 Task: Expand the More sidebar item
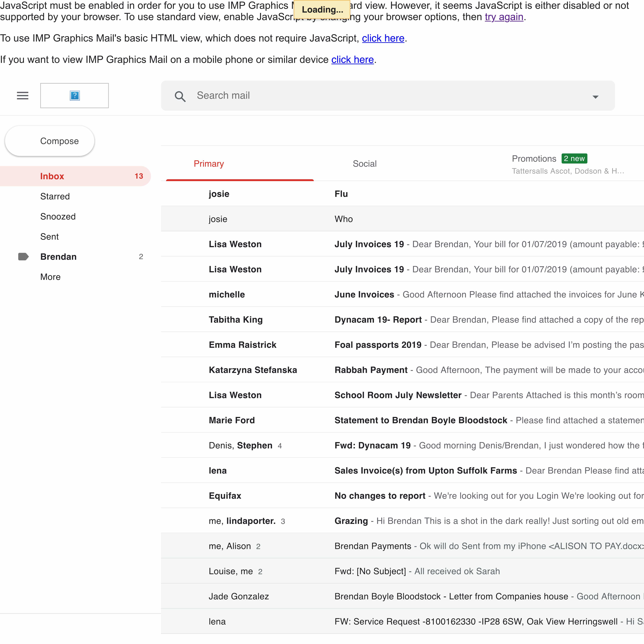tap(50, 277)
